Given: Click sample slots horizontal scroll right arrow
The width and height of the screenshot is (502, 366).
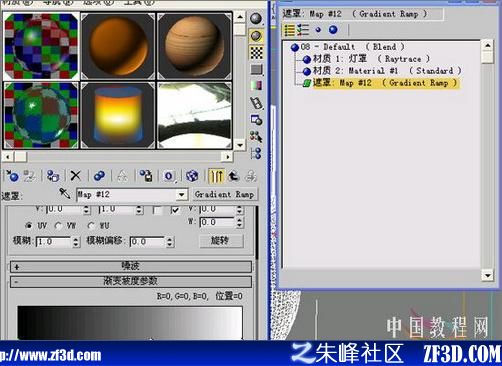Looking at the screenshot, I should (x=228, y=156).
